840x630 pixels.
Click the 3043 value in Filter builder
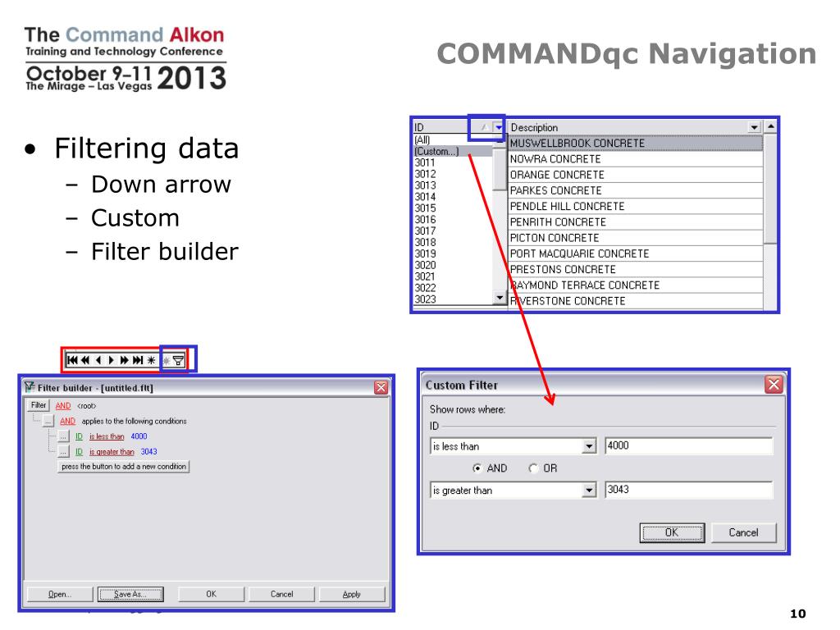(149, 452)
